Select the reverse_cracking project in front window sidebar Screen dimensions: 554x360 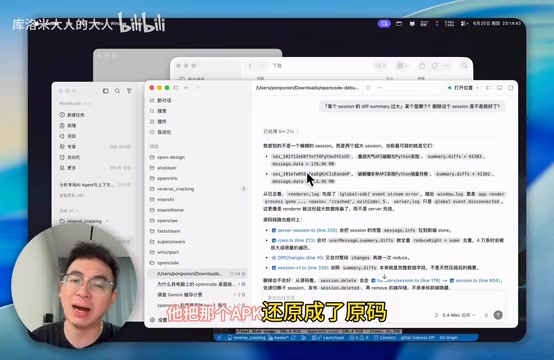click(x=198, y=189)
